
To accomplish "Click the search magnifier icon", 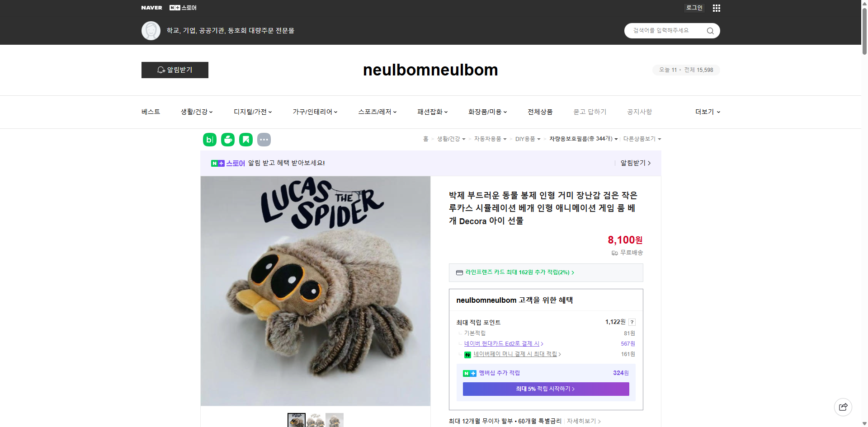I will [710, 30].
